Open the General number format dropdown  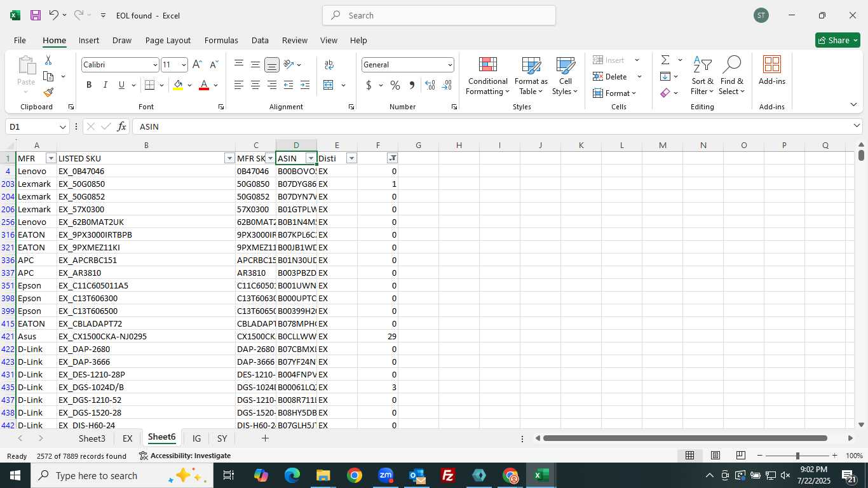(450, 65)
